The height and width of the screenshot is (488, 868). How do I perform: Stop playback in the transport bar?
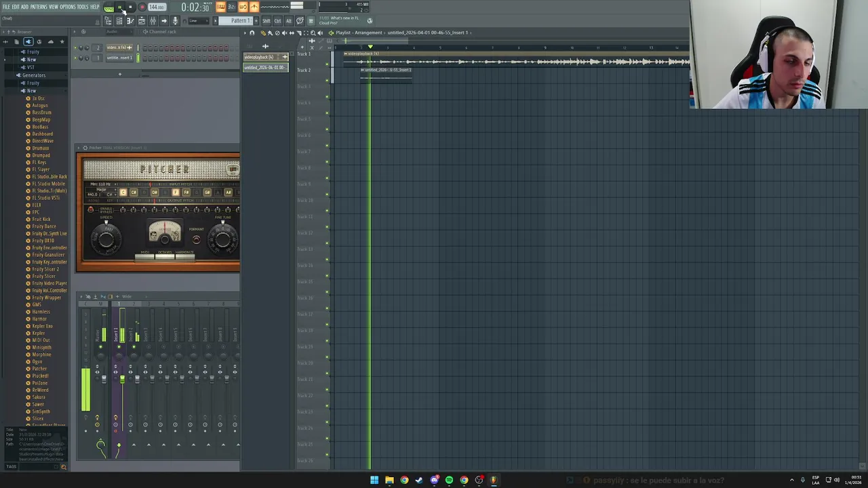(x=130, y=7)
